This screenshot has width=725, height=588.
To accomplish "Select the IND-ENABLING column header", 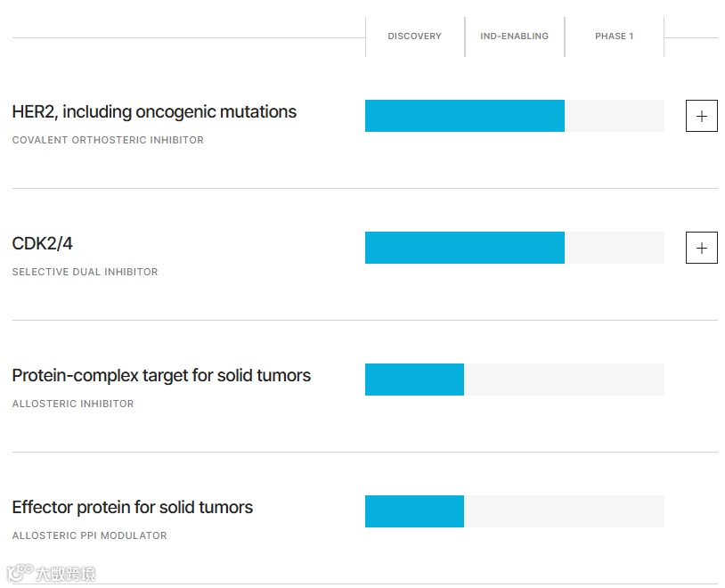I will point(514,37).
